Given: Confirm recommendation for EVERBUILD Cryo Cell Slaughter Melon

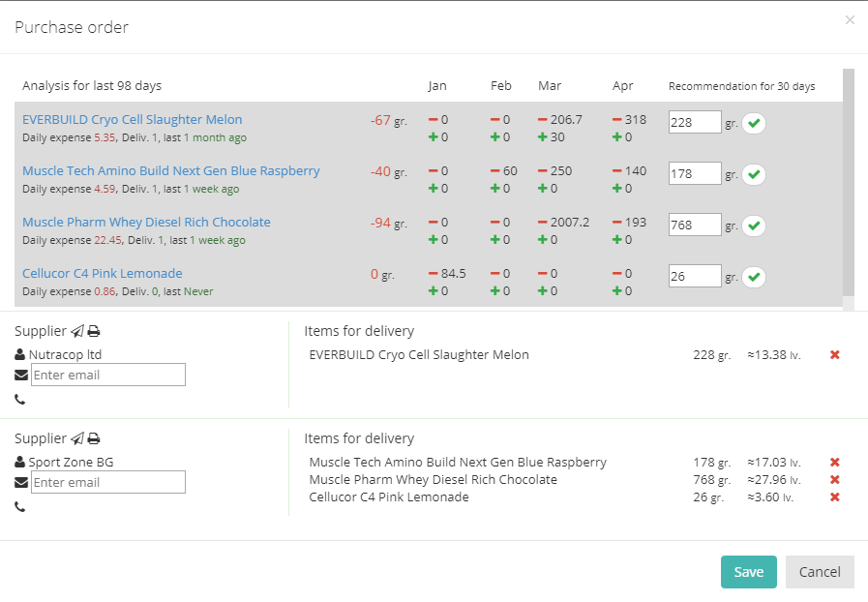Looking at the screenshot, I should (x=754, y=123).
